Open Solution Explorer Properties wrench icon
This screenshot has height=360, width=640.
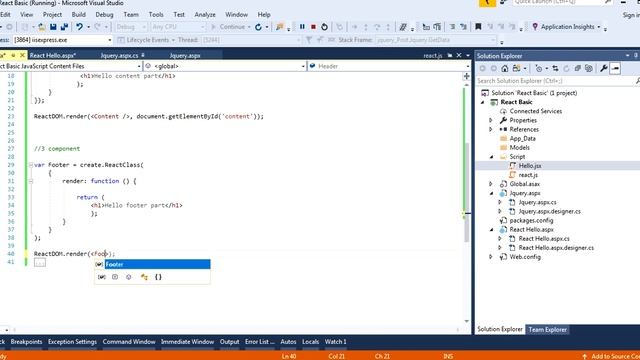(x=604, y=69)
